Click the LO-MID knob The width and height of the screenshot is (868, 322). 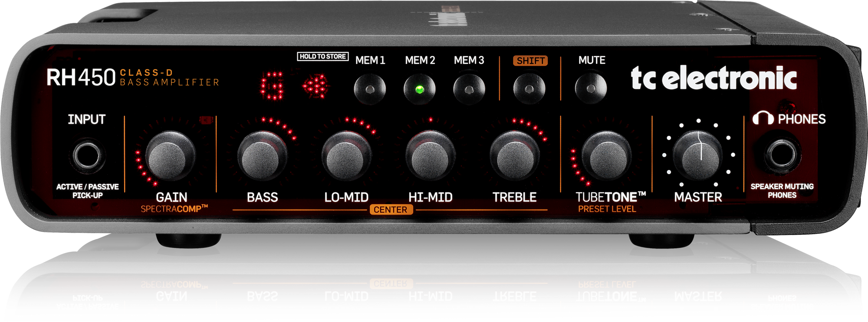(346, 156)
